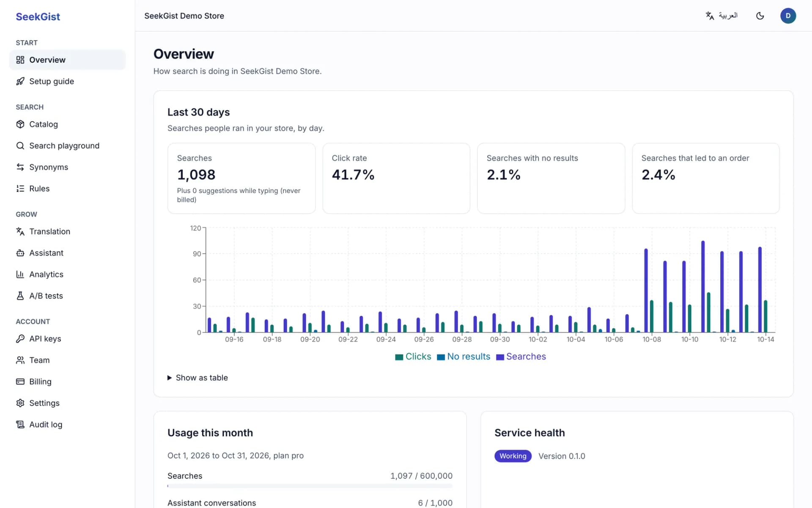Click the Catalog box icon

point(20,124)
